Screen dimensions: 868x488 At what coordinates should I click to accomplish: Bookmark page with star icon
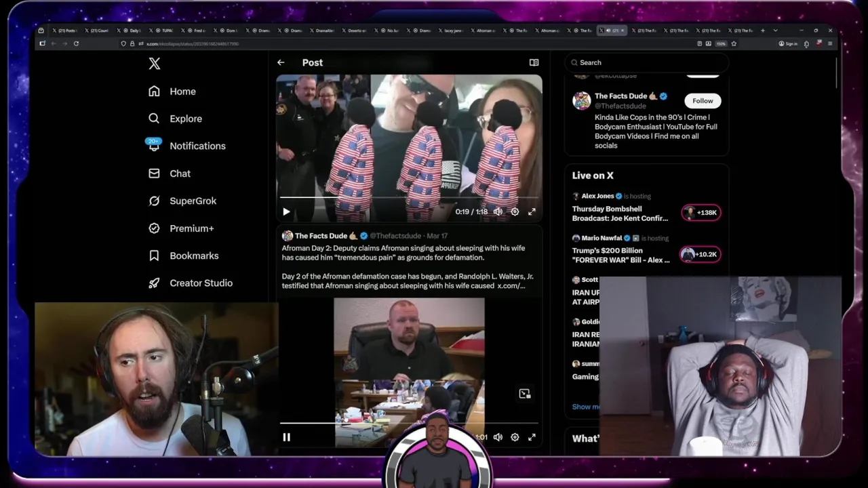coord(734,43)
